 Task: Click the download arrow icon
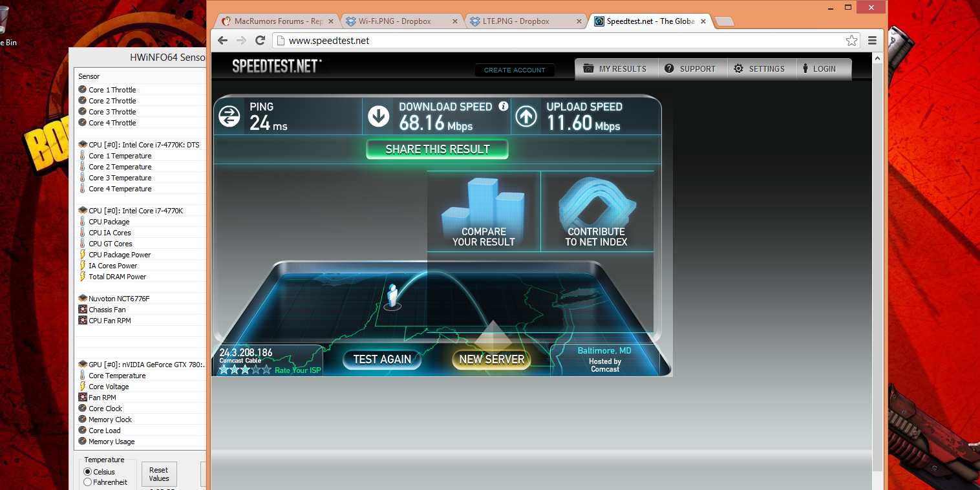(x=378, y=116)
